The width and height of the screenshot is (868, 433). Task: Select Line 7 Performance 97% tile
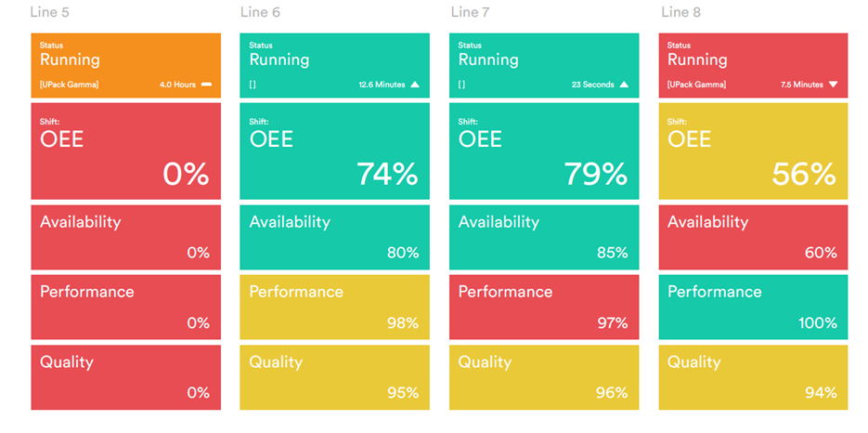click(544, 307)
